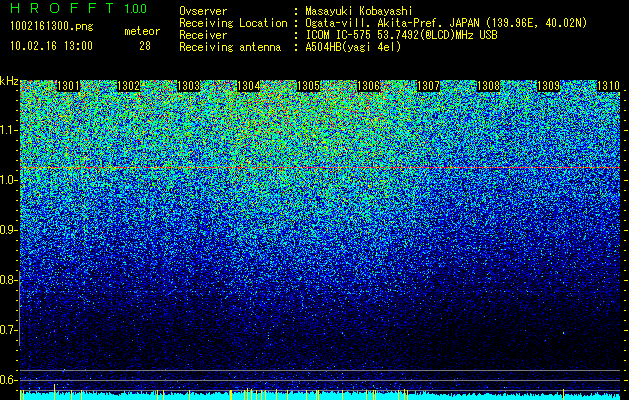The image size is (629, 400).
Task: Select the 1307 time marker
Action: click(428, 86)
